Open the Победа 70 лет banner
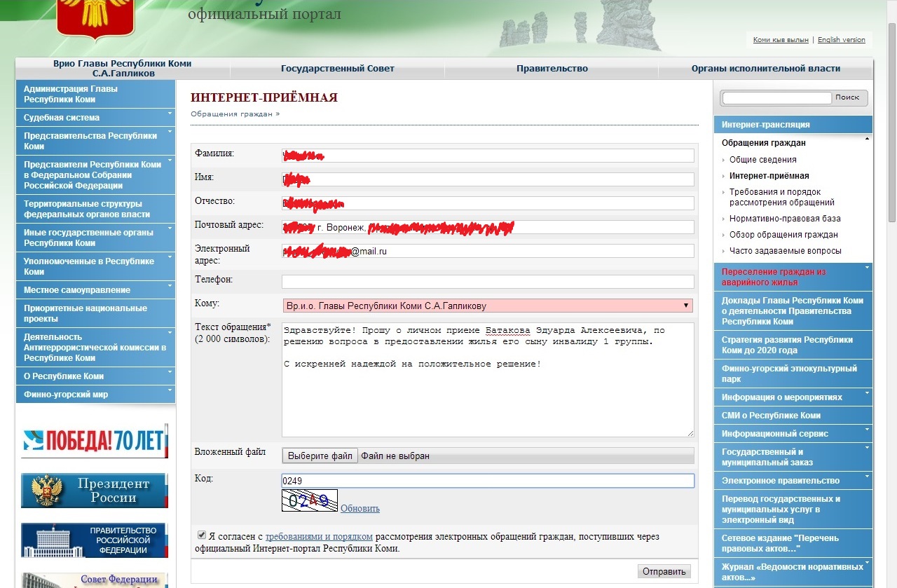The image size is (897, 588). (95, 440)
